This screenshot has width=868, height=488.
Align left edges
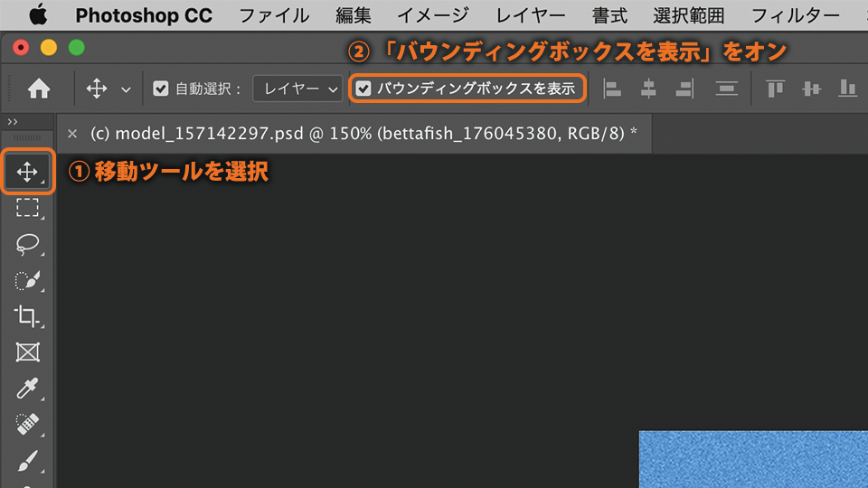[x=612, y=89]
